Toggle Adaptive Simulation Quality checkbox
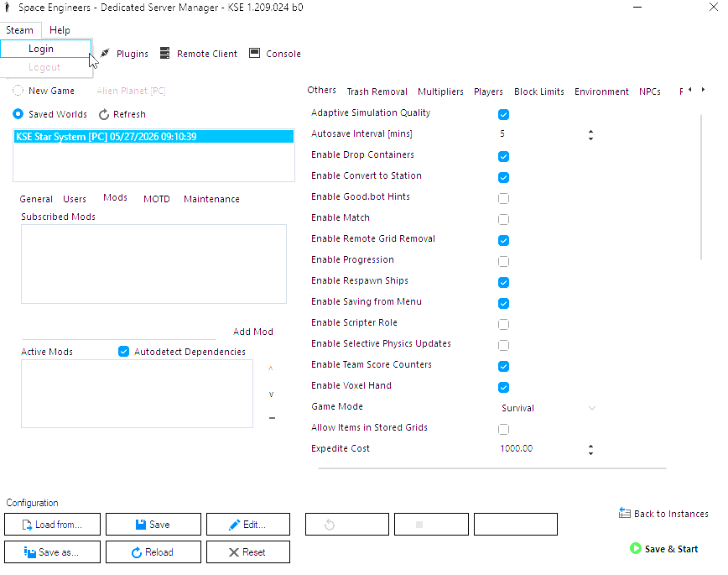The height and width of the screenshot is (575, 728). pos(503,114)
